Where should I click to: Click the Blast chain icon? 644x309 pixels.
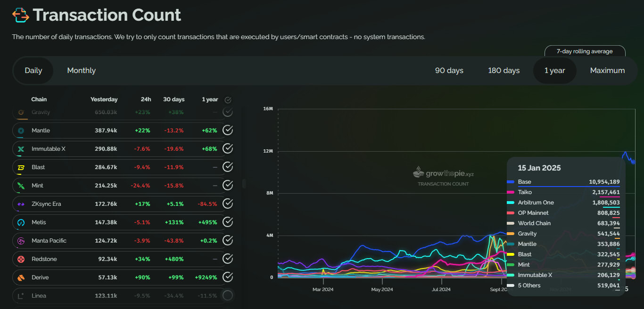(21, 167)
